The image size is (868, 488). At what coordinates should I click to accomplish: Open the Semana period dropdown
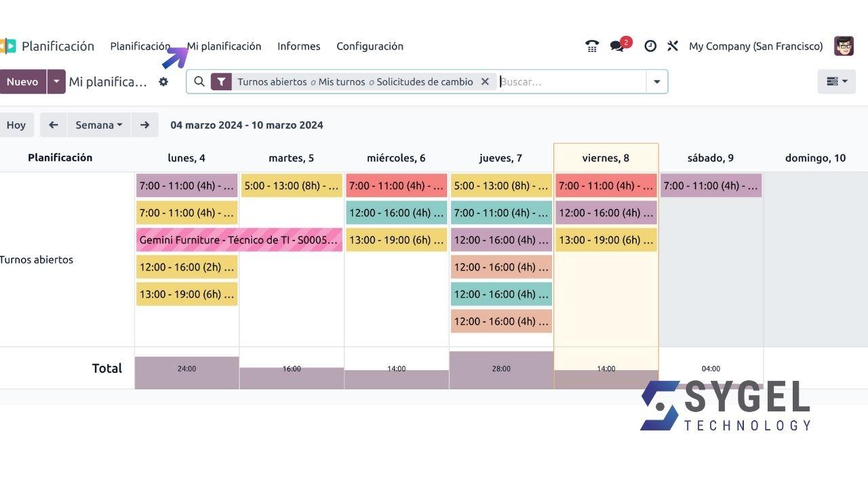click(98, 125)
